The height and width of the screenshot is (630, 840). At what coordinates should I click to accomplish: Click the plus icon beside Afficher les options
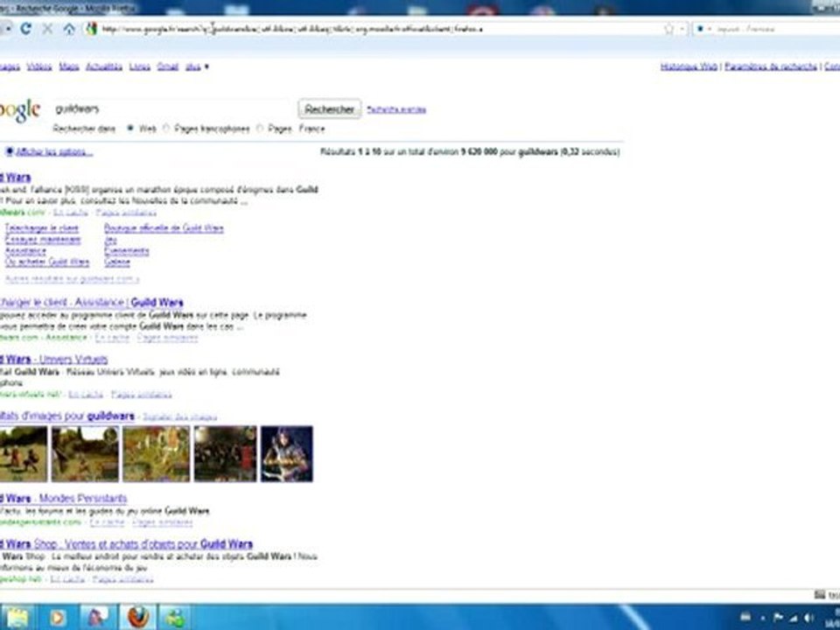[9, 151]
